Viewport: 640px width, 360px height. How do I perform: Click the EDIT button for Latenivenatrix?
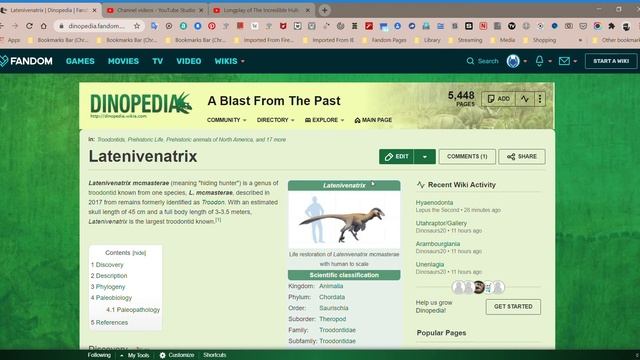[x=396, y=157]
